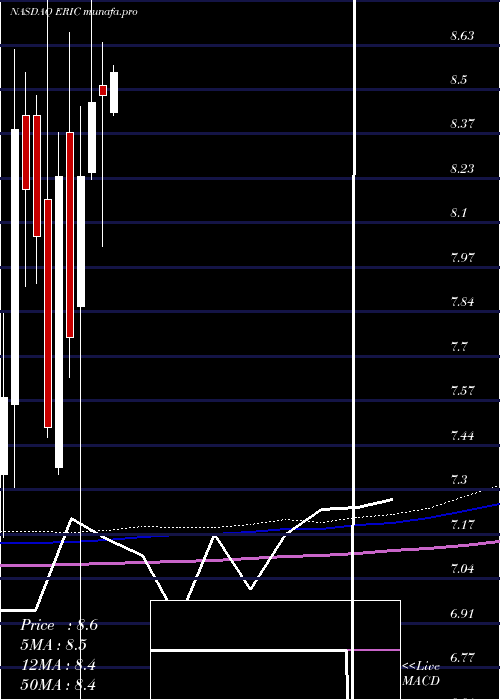The width and height of the screenshot is (500, 700).
Task: Click the 8.63 price axis label
Action: coord(462,36)
